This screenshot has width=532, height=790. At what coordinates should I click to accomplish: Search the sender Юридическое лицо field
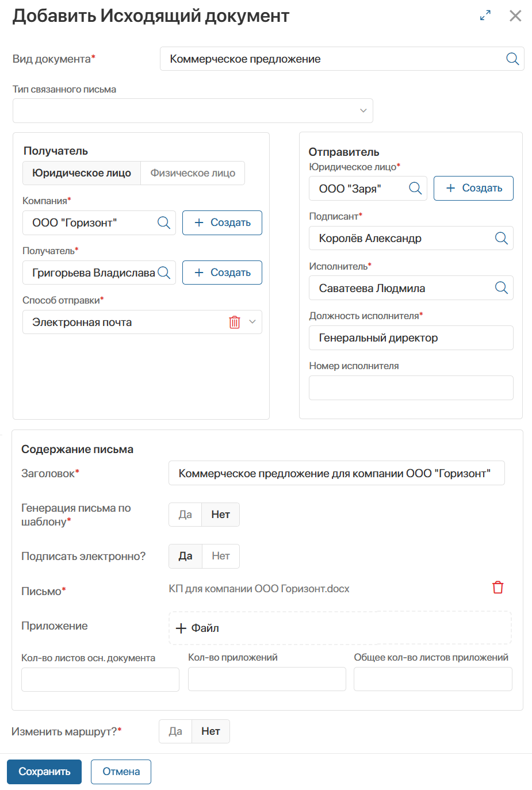coord(415,188)
